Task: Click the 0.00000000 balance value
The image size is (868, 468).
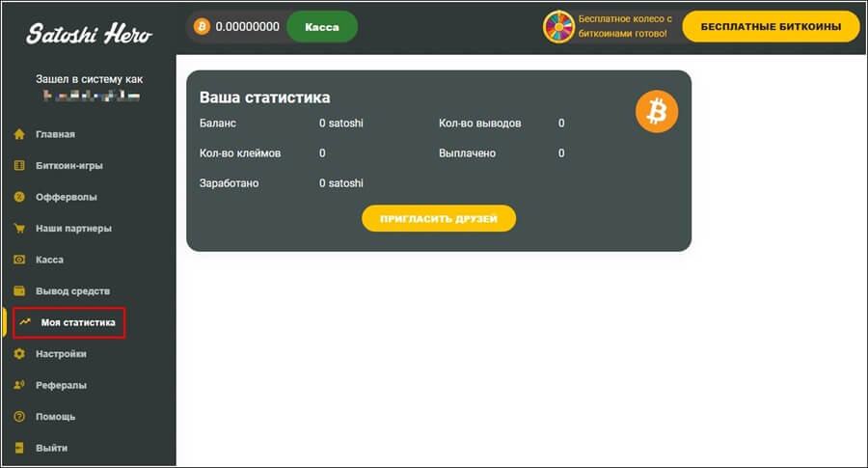Action: [x=248, y=27]
